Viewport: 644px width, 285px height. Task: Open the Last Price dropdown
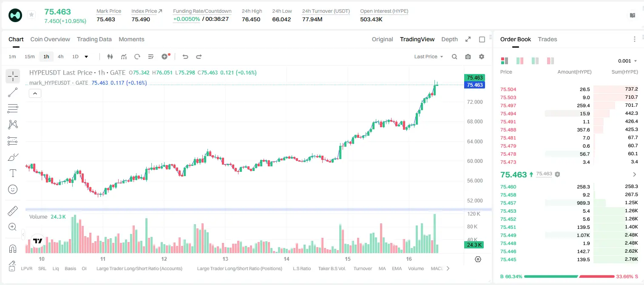(x=428, y=57)
